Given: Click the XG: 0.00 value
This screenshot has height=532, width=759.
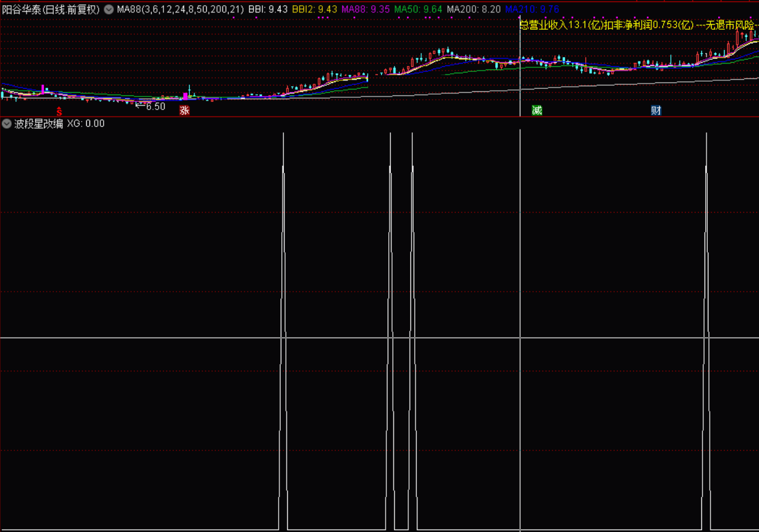Looking at the screenshot, I should point(86,123).
